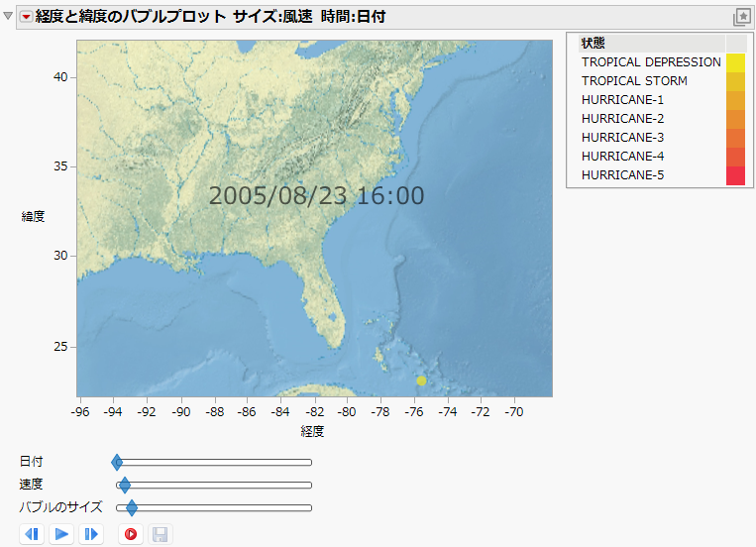Click the report title 経度と緯度のバブルプロット

131,17
